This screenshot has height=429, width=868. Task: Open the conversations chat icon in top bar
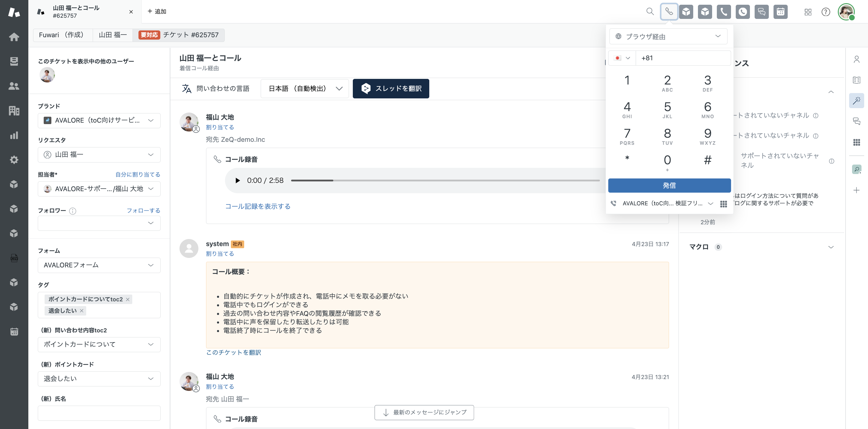[x=761, y=12]
